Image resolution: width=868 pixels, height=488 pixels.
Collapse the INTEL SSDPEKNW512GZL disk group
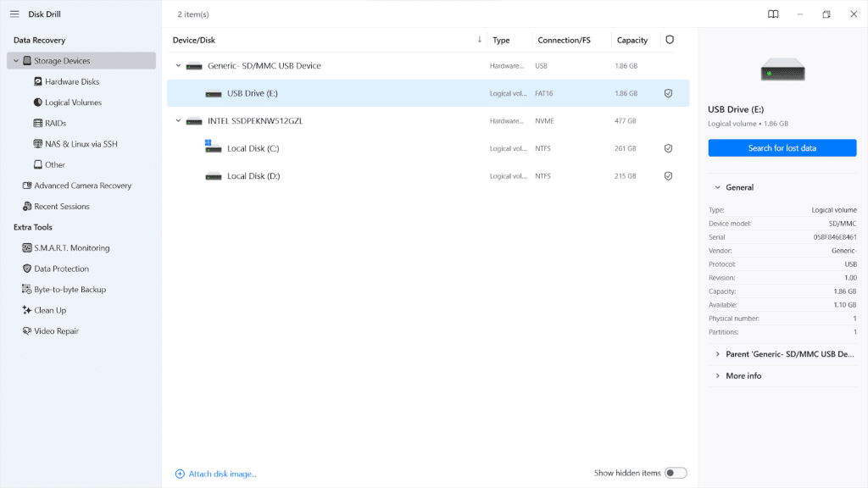pos(178,121)
